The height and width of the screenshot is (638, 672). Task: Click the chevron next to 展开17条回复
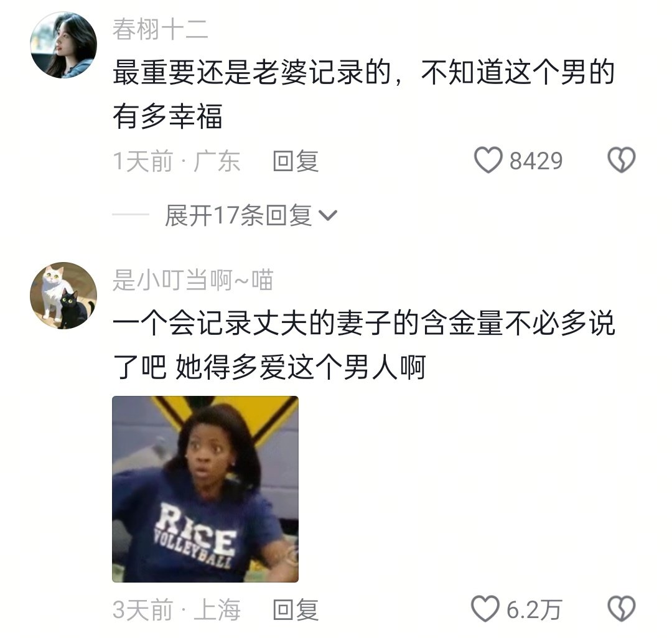[329, 215]
